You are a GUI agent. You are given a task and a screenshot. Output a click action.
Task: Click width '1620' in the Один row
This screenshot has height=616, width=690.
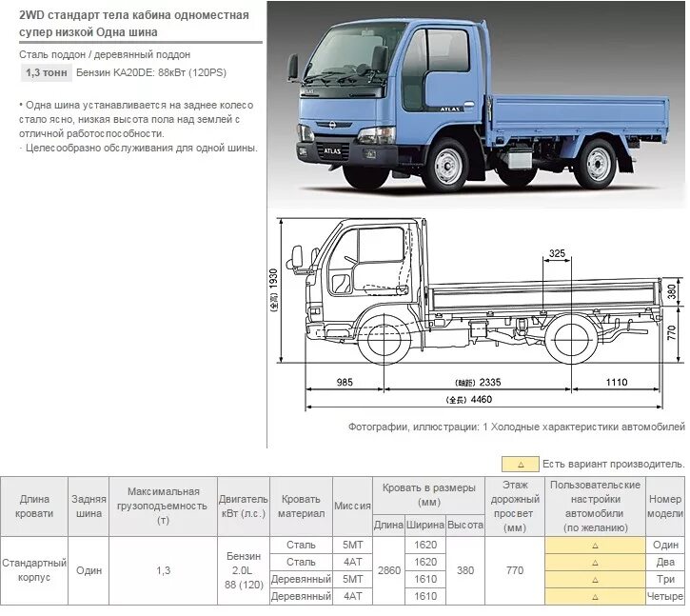[425, 546]
